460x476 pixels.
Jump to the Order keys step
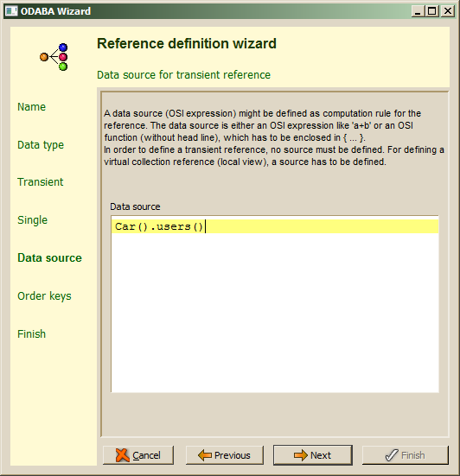pyautogui.click(x=44, y=296)
